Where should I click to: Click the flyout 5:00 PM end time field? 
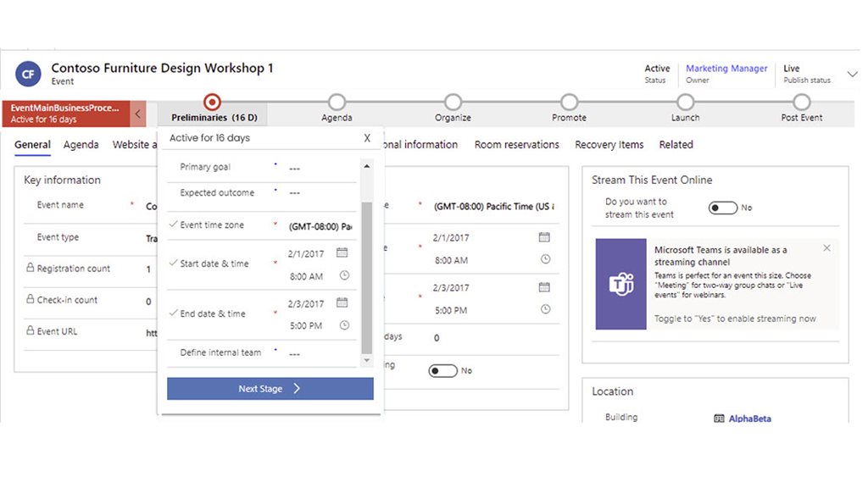coord(306,326)
